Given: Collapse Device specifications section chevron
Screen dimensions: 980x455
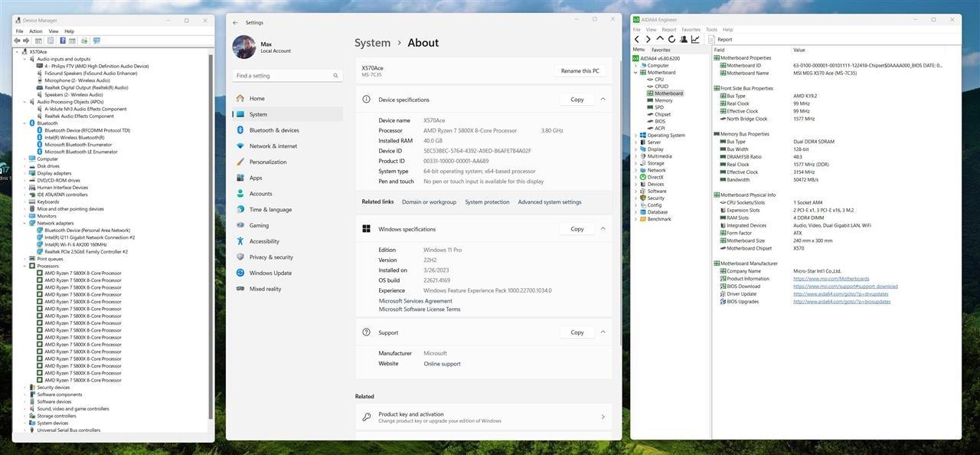Looking at the screenshot, I should coord(603,100).
